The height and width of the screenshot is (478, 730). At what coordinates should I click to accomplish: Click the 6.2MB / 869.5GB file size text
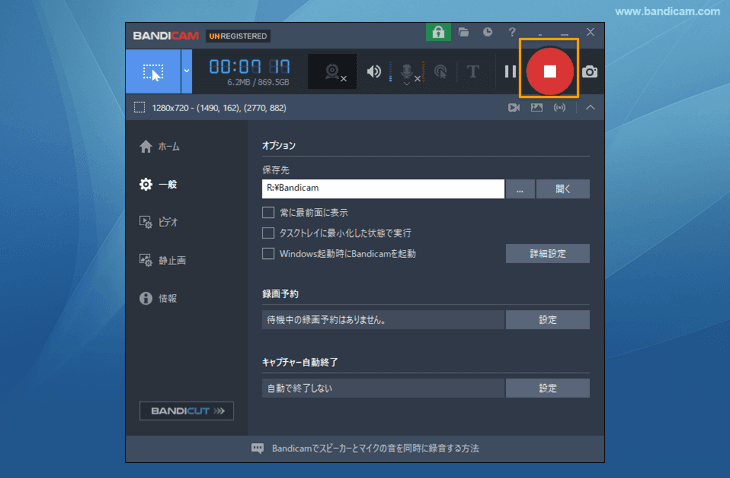point(258,82)
